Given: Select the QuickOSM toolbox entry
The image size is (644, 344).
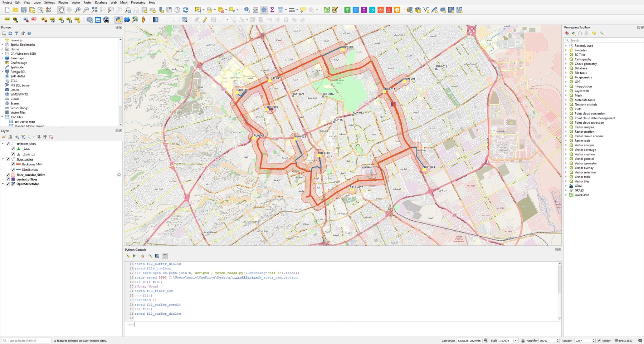Looking at the screenshot, I should [x=582, y=195].
